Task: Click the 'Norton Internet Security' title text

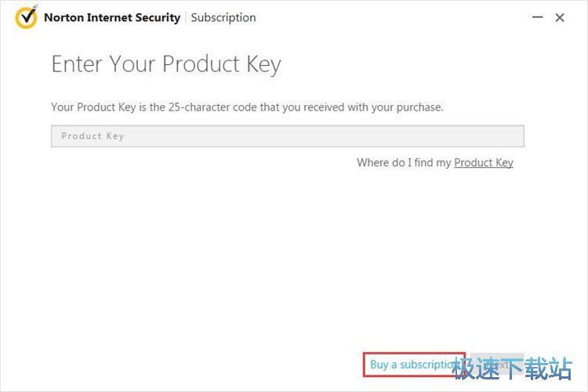Action: pos(112,17)
